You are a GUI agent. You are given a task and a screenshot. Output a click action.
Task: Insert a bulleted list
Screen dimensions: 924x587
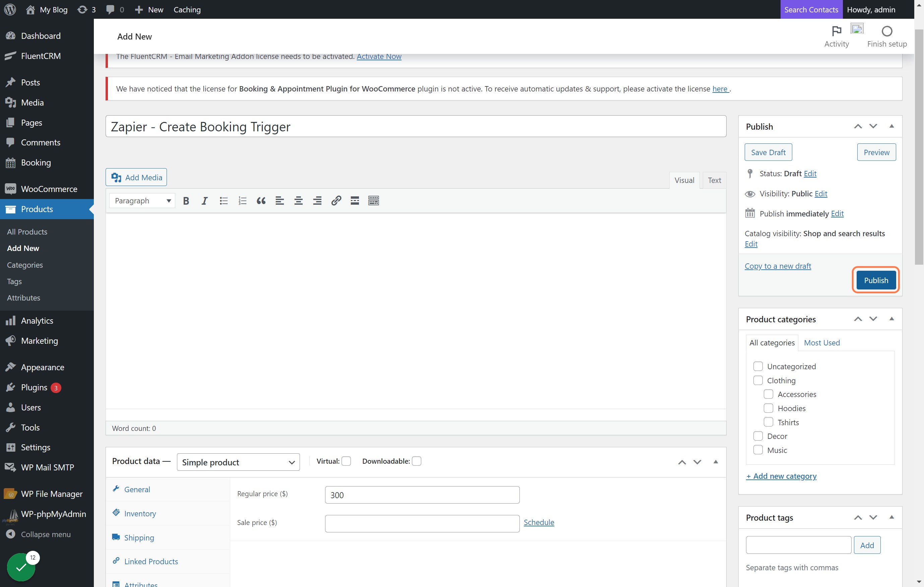(x=223, y=201)
